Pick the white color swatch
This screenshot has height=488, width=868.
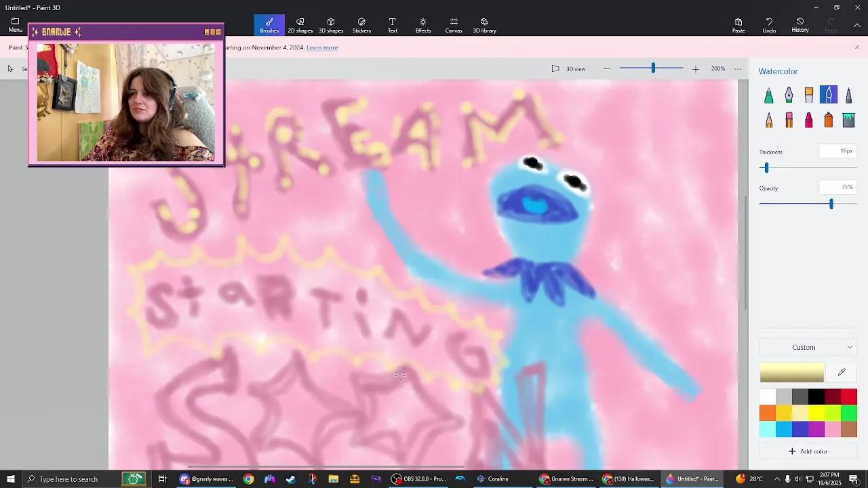(x=768, y=396)
